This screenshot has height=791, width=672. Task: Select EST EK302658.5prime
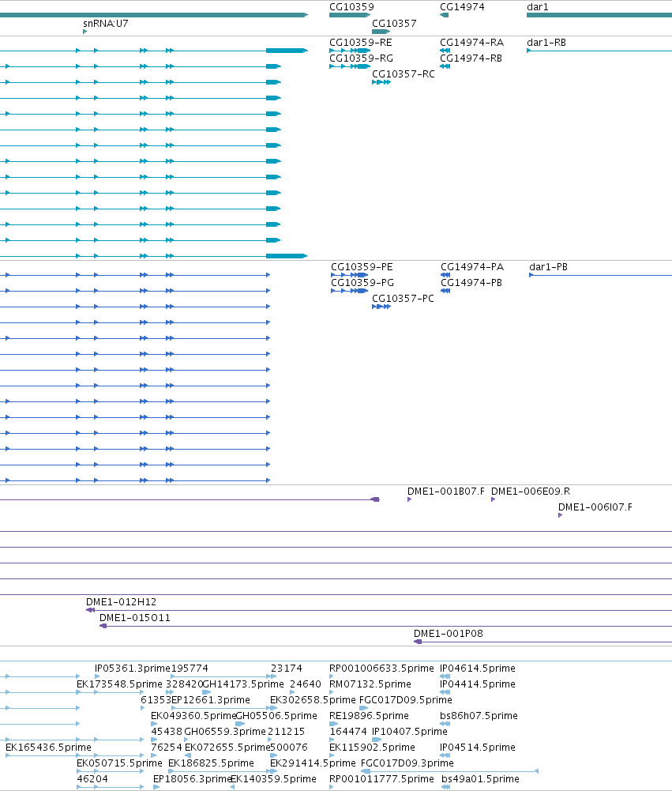pos(313,700)
